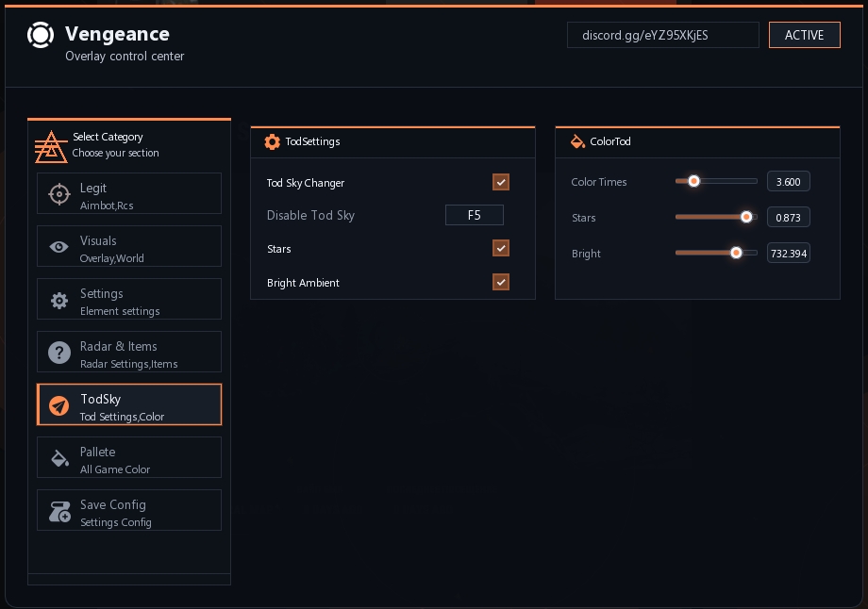Uncheck the Tod Sky Changer checkbox

click(501, 182)
